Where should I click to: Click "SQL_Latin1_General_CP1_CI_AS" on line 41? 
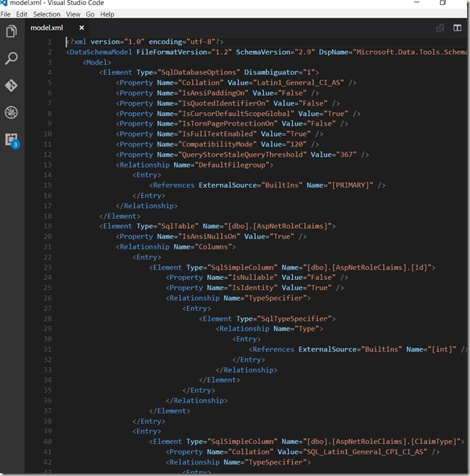(x=365, y=452)
